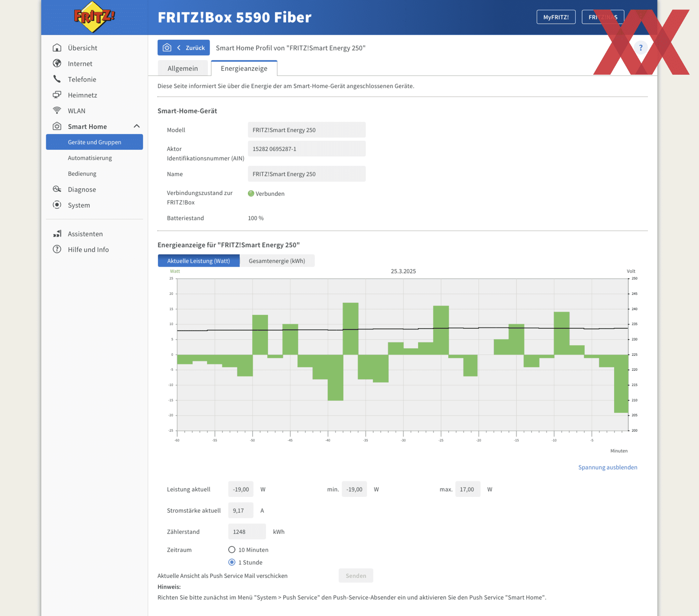The image size is (699, 616).
Task: Click the green Verbunden status indicator
Action: [x=251, y=193]
